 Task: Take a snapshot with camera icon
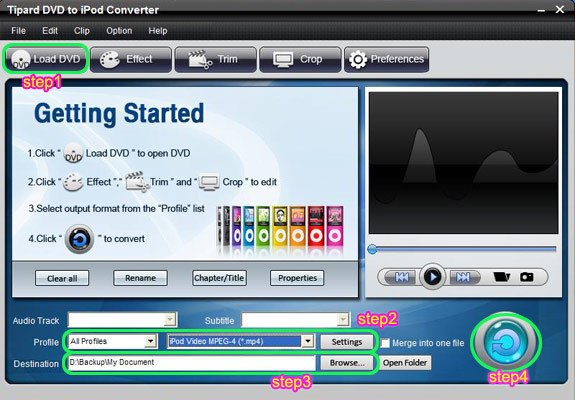pyautogui.click(x=527, y=277)
